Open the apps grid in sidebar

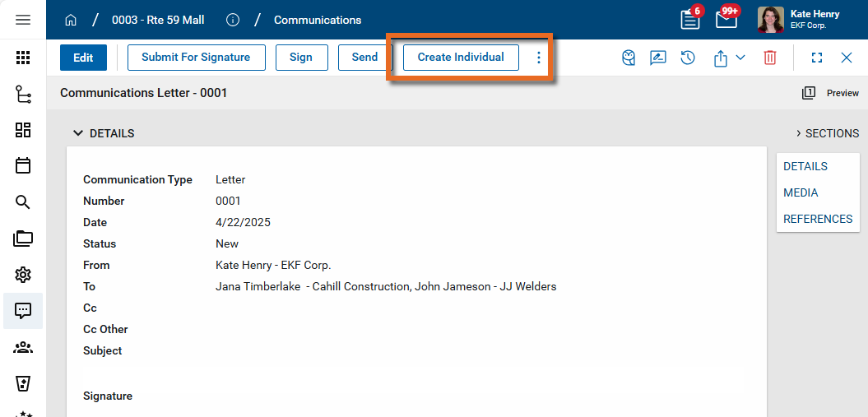point(23,58)
